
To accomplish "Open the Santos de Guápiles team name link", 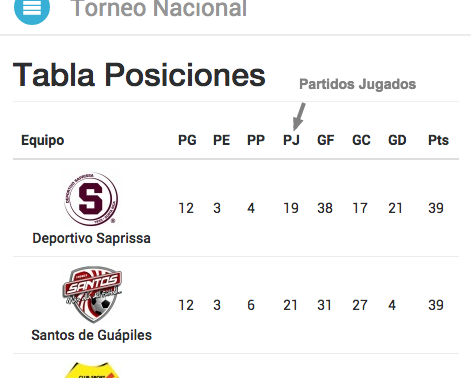I will 91,335.
